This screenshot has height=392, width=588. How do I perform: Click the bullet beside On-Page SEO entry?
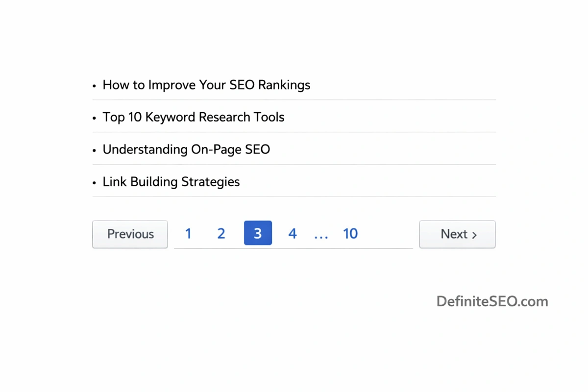pos(94,150)
